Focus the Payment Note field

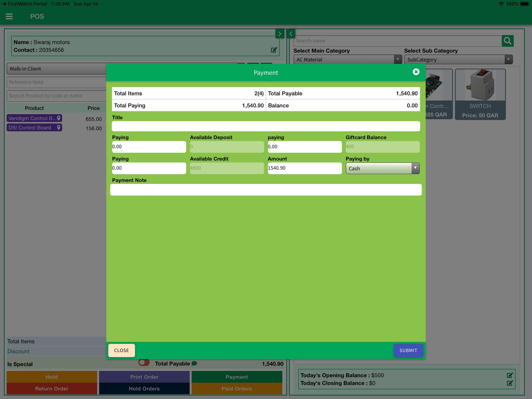coord(266,190)
